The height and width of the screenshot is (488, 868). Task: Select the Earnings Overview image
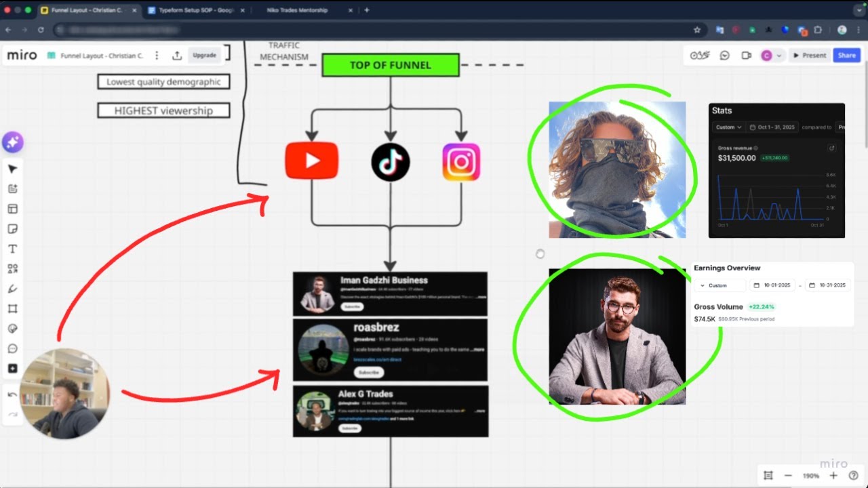click(x=772, y=294)
